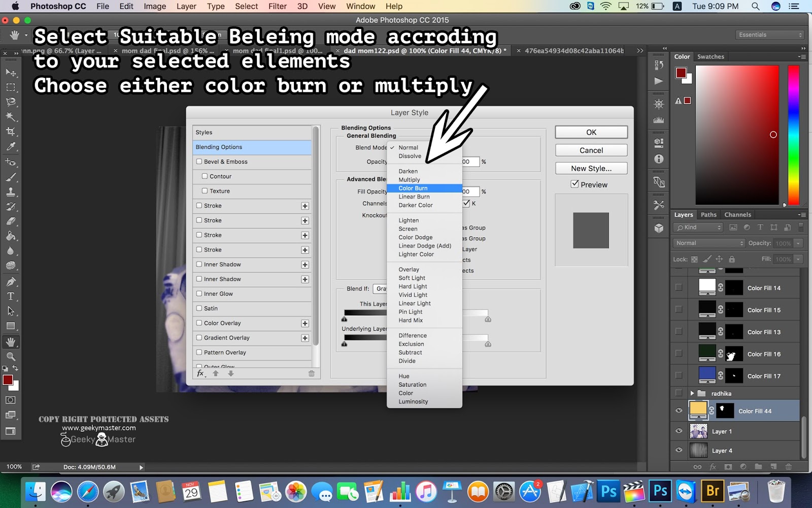The height and width of the screenshot is (508, 812).
Task: Select the Clone Stamp tool
Action: [11, 192]
